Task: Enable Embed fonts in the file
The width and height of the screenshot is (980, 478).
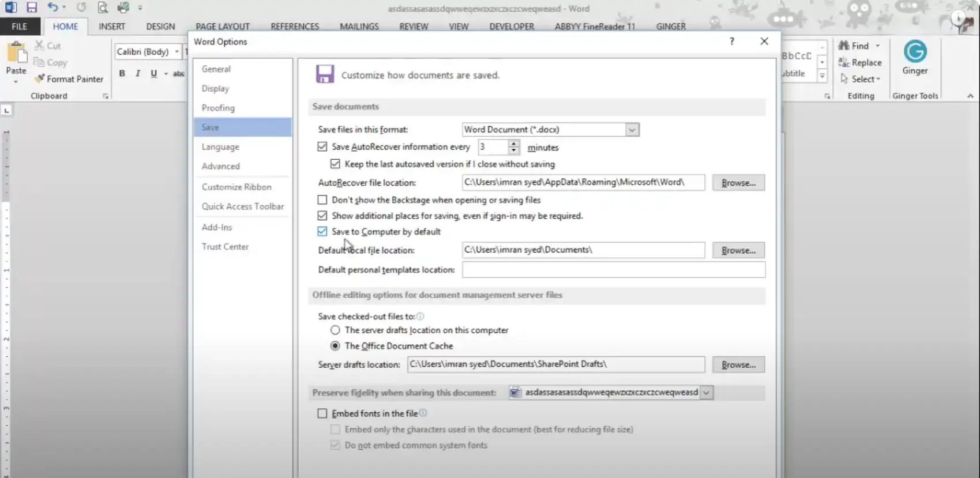Action: point(322,413)
